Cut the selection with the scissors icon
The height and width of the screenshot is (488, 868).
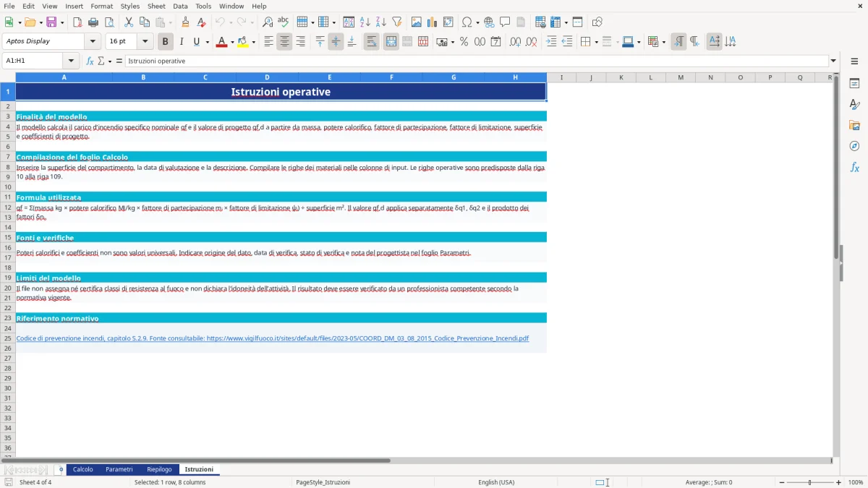(x=129, y=22)
